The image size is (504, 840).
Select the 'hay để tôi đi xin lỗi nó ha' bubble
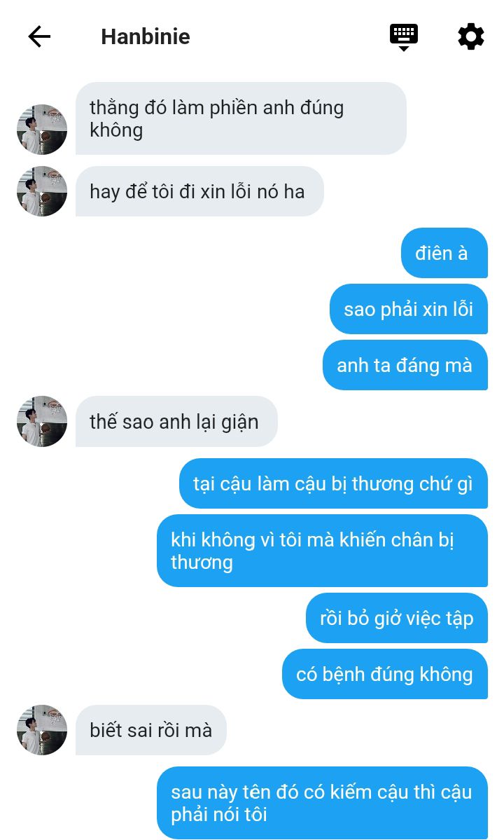tap(199, 191)
